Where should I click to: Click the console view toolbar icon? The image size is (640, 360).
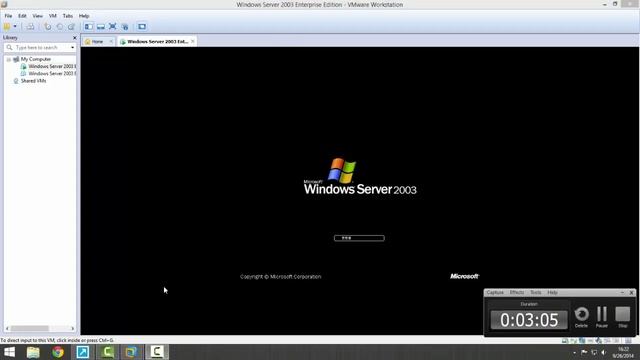click(x=142, y=27)
